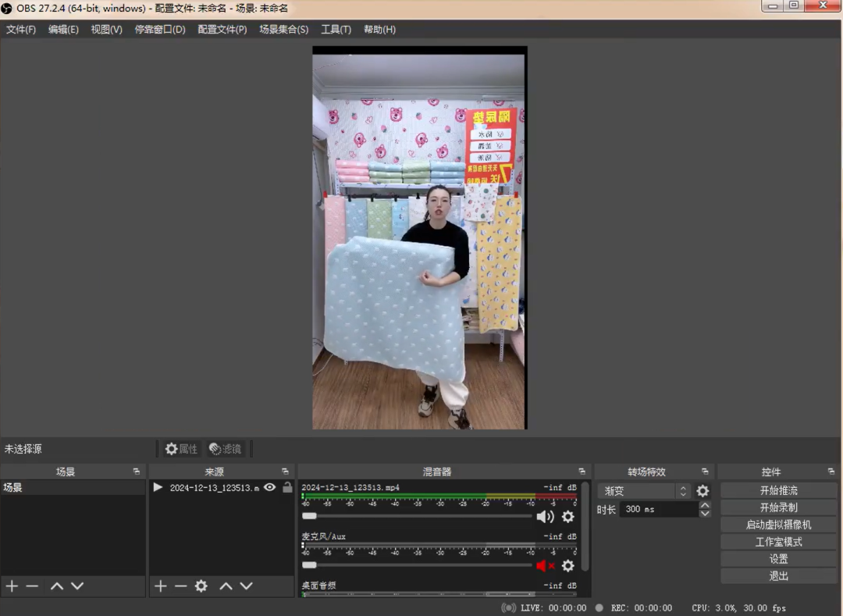Viewport: 843px width, 616px height.
Task: Add a new source with plus icon
Action: (160, 586)
